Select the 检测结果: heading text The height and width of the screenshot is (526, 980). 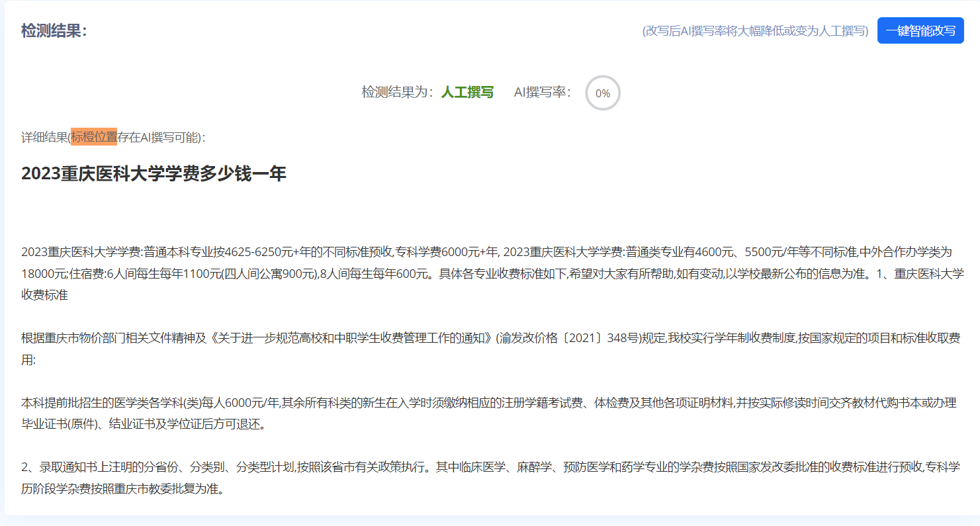54,31
